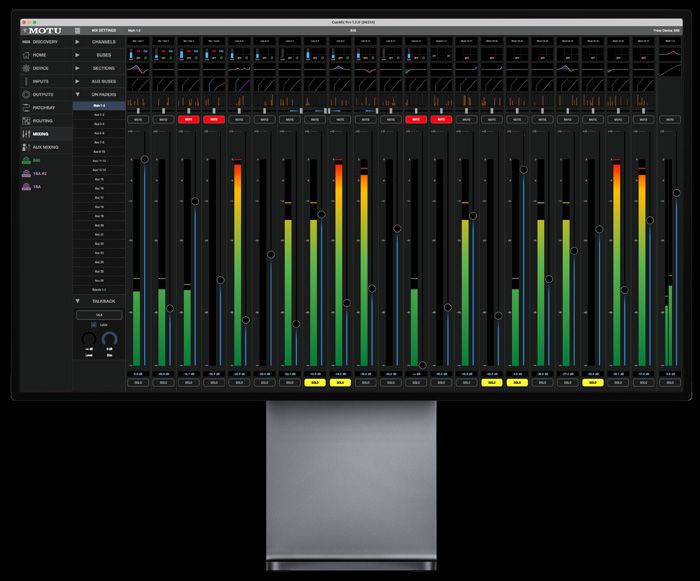Open the Patchbay page icon
Screen dimensions: 700x581
25,107
